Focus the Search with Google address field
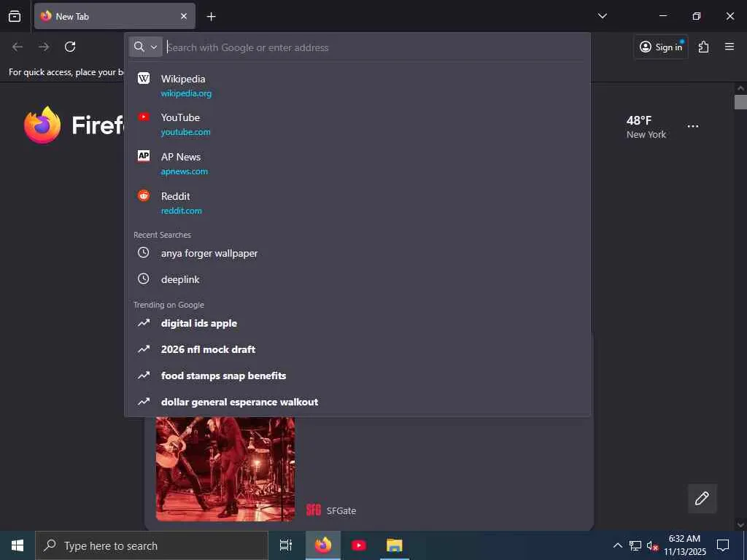This screenshot has width=747, height=560. tap(374, 47)
